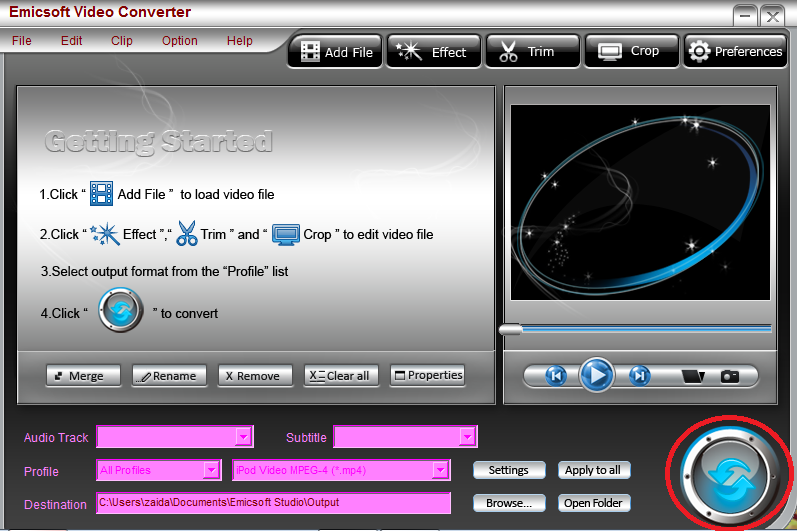
Task: Open the File menu
Action: 22,41
